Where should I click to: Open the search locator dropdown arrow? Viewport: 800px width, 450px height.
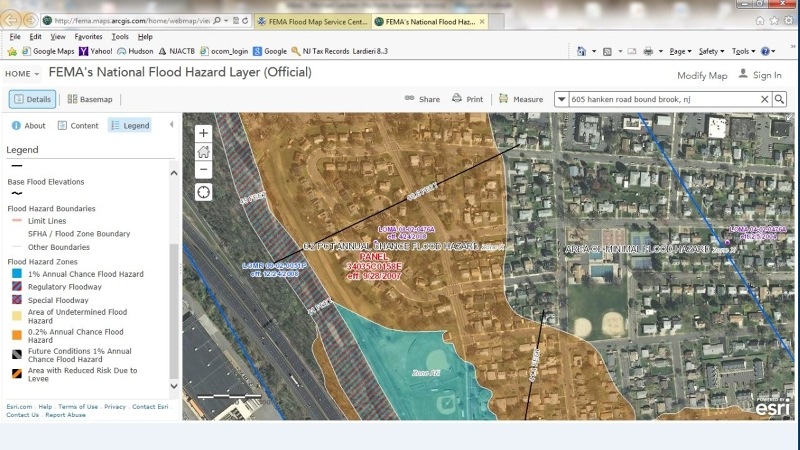[x=561, y=99]
